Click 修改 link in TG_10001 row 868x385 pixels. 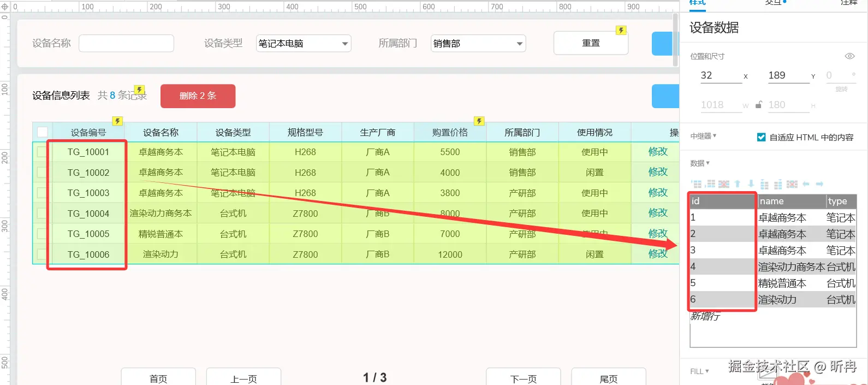point(658,152)
